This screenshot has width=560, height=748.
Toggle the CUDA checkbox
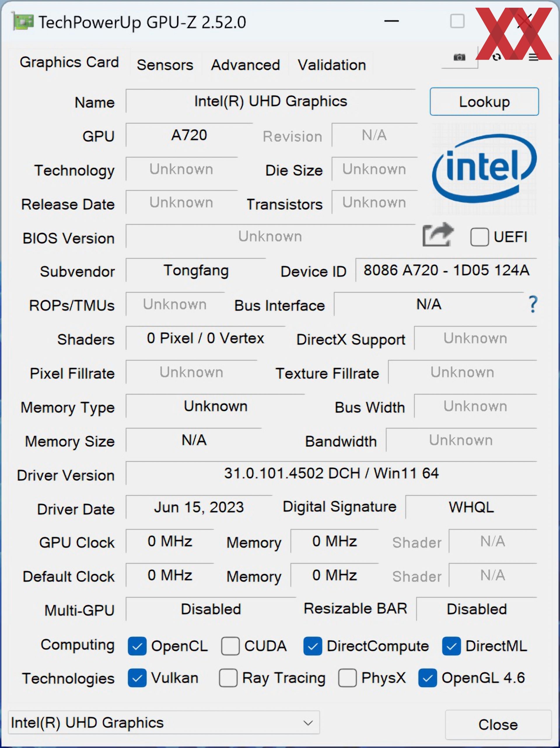tap(230, 646)
